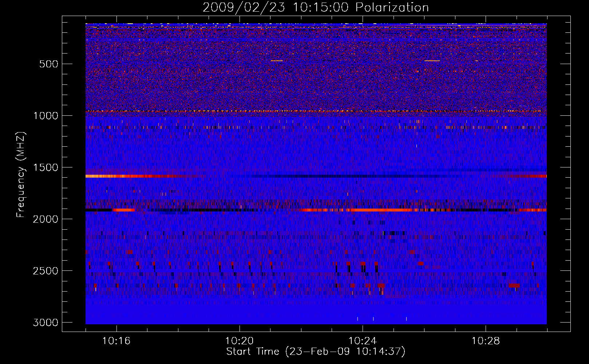Click the 'Frequency (MHZ)' y-axis label

[21, 175]
